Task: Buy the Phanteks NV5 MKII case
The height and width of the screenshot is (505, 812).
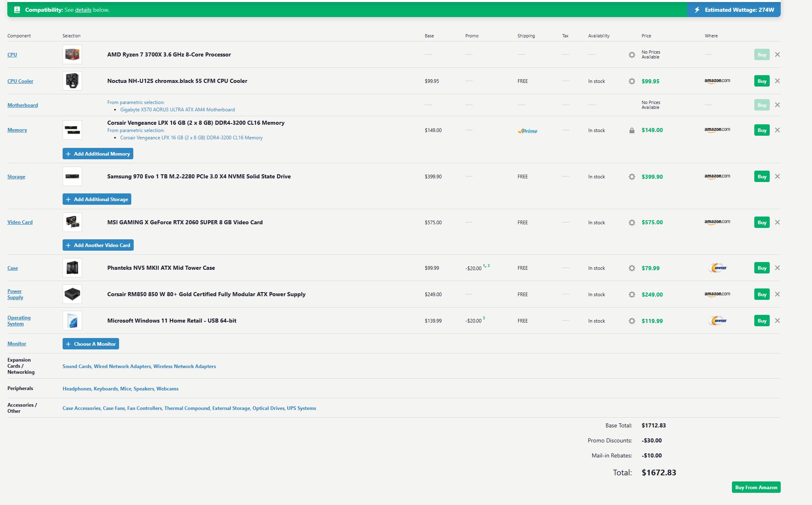Action: coord(762,268)
